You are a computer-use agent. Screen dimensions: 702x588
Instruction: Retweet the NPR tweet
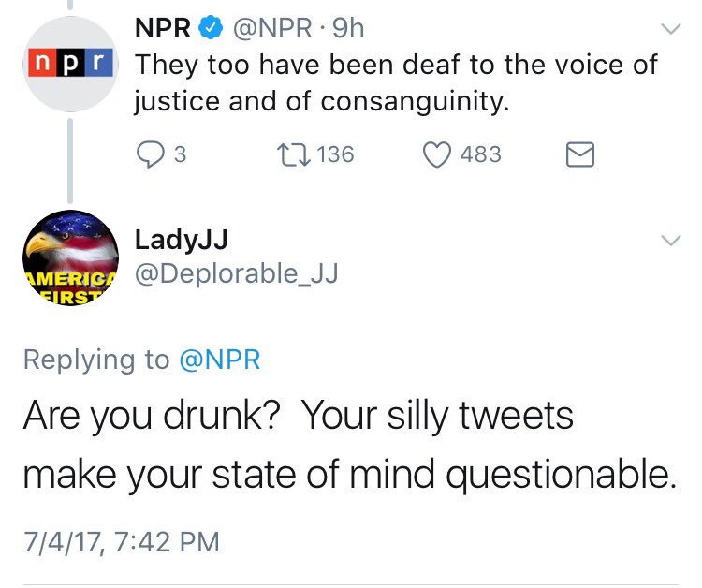click(x=293, y=154)
